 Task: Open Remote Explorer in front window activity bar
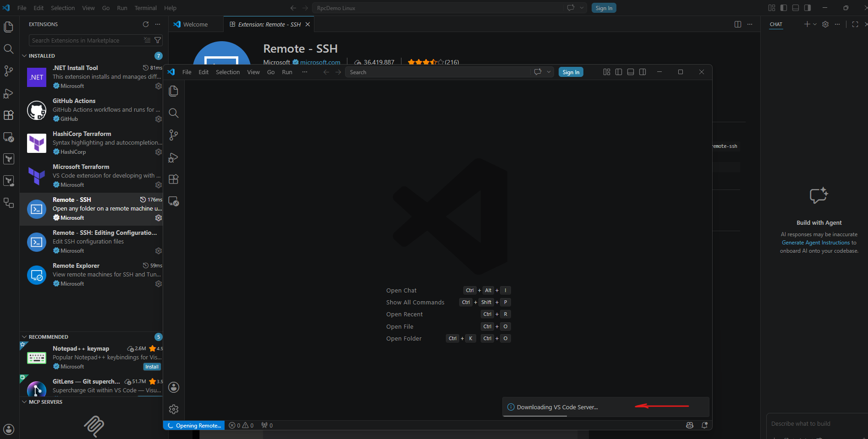pos(174,201)
